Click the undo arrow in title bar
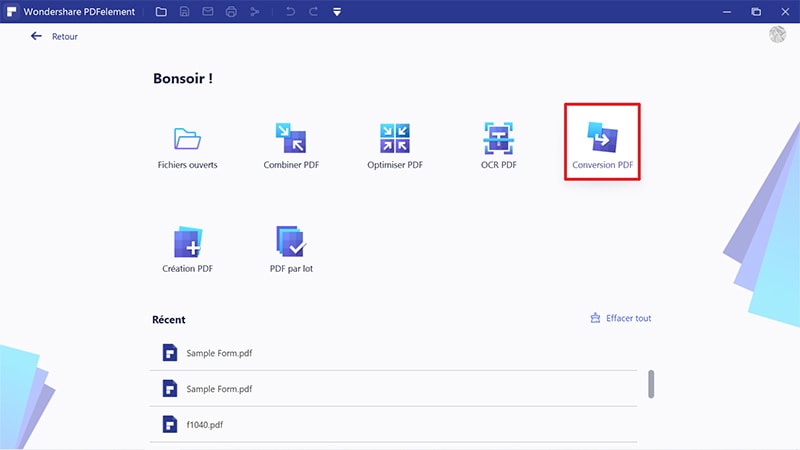Screen dimensions: 800x450 pos(290,11)
